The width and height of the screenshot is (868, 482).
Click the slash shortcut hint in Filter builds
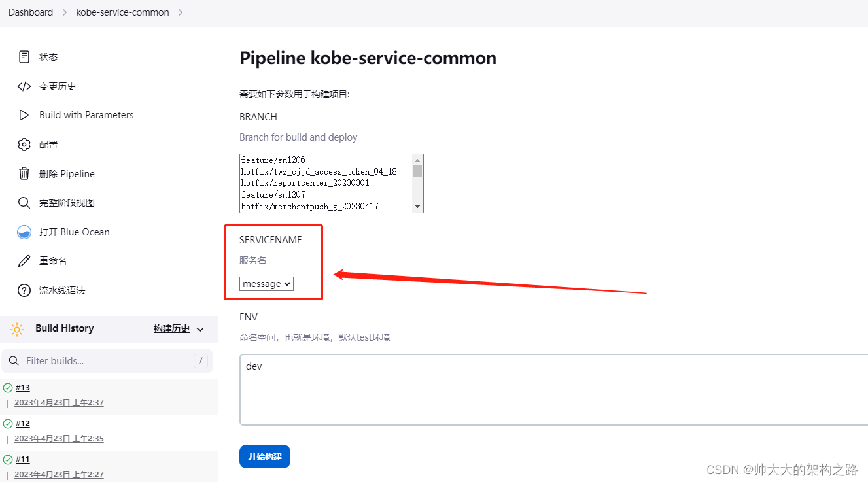click(x=201, y=361)
